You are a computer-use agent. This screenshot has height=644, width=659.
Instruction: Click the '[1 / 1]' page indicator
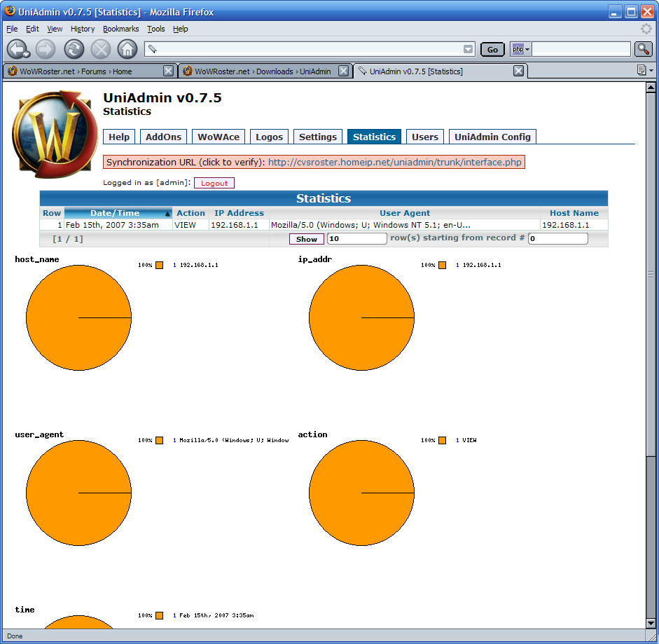click(x=68, y=239)
